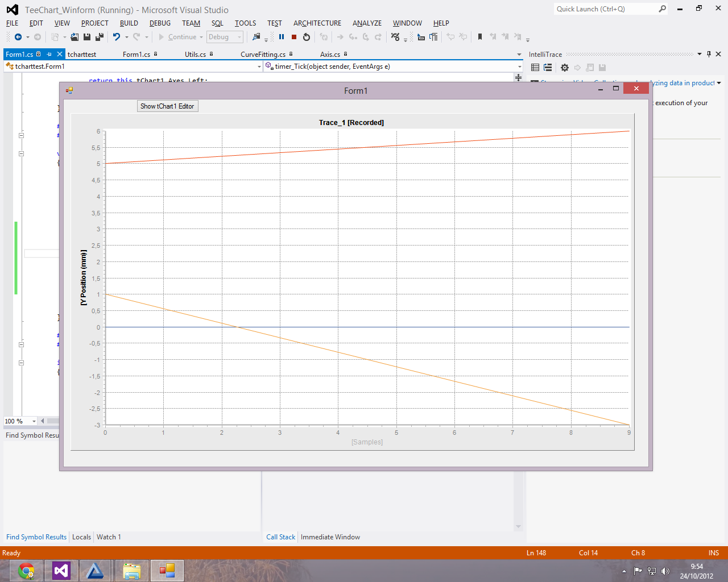Open the Debug configuration combo box
This screenshot has width=728, height=582.
[x=225, y=37]
